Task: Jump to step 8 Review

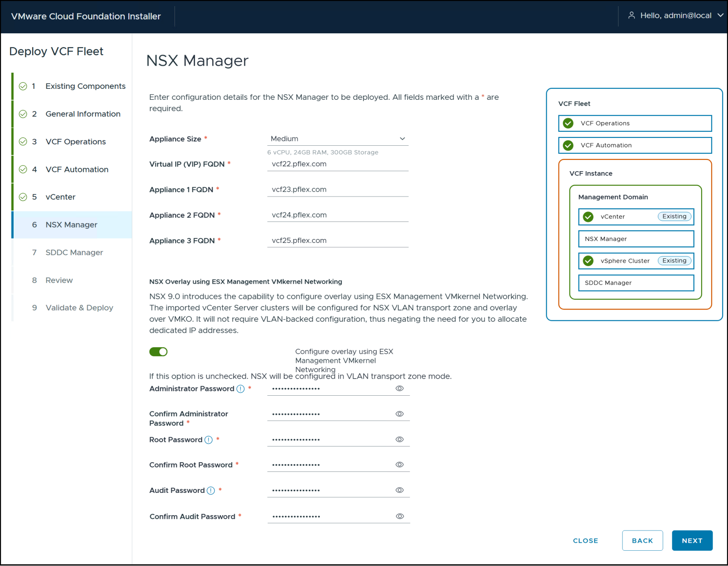Action: pos(72,280)
